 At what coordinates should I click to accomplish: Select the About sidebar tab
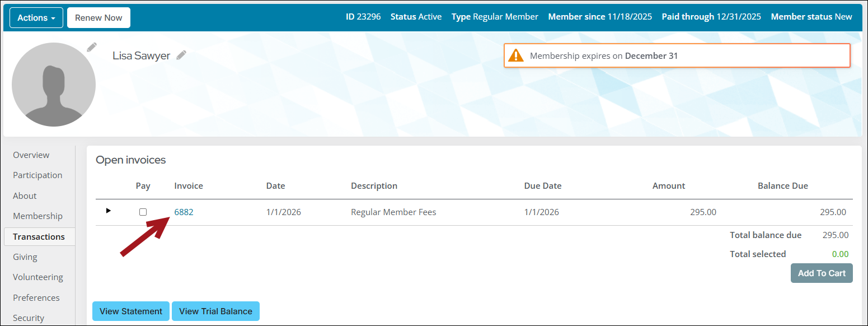click(x=25, y=196)
